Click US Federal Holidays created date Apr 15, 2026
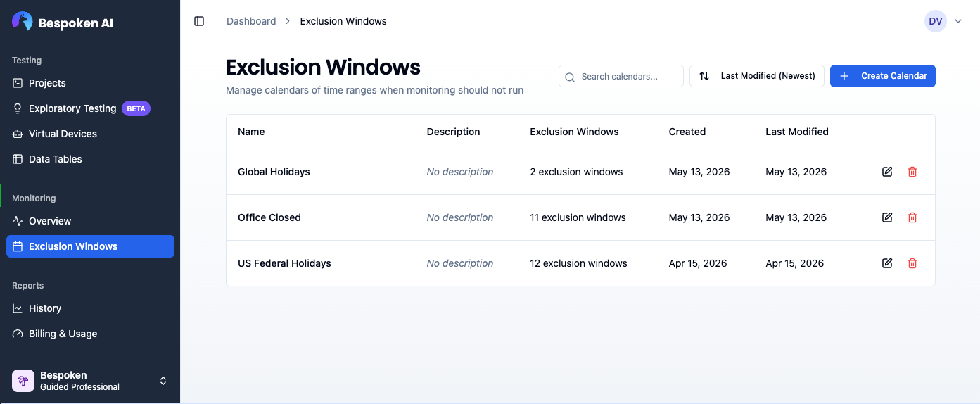This screenshot has width=980, height=404. (698, 263)
